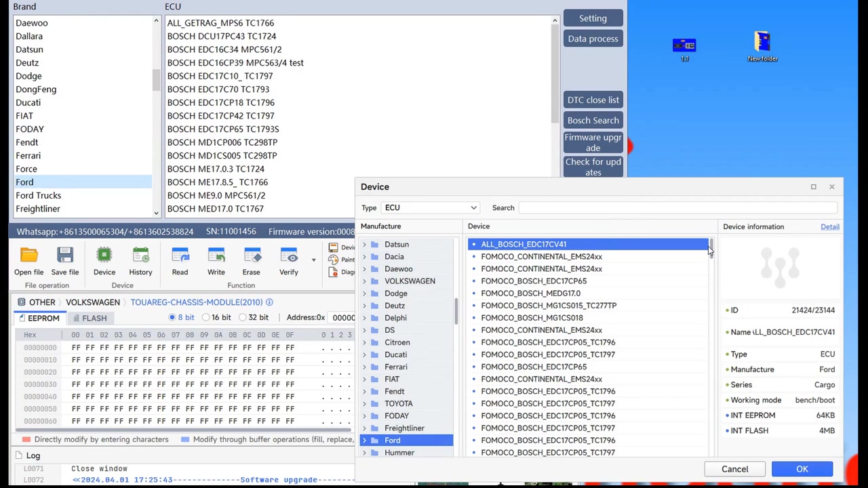Image resolution: width=868 pixels, height=488 pixels.
Task: Click the Ford folder icon in Manufacture tree
Action: [x=375, y=441]
